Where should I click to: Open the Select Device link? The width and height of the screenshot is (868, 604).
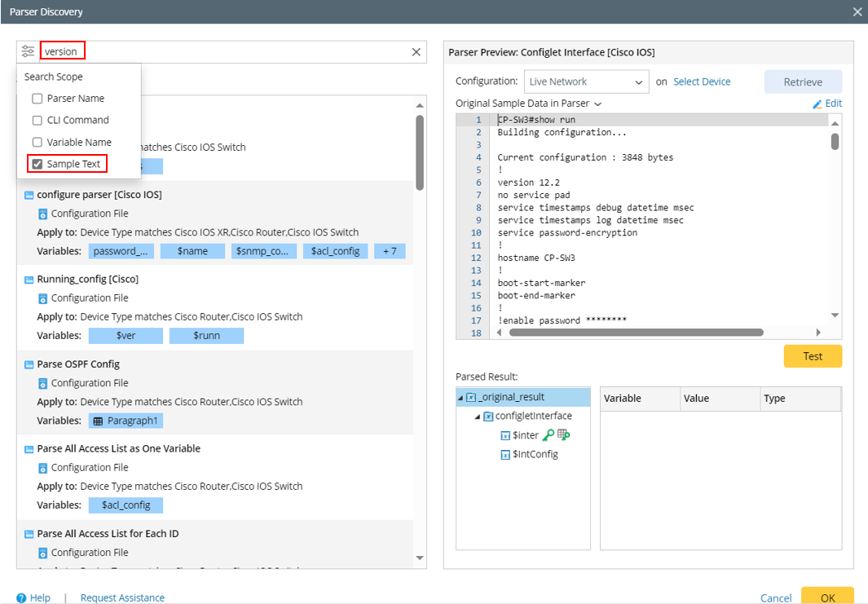pos(702,82)
